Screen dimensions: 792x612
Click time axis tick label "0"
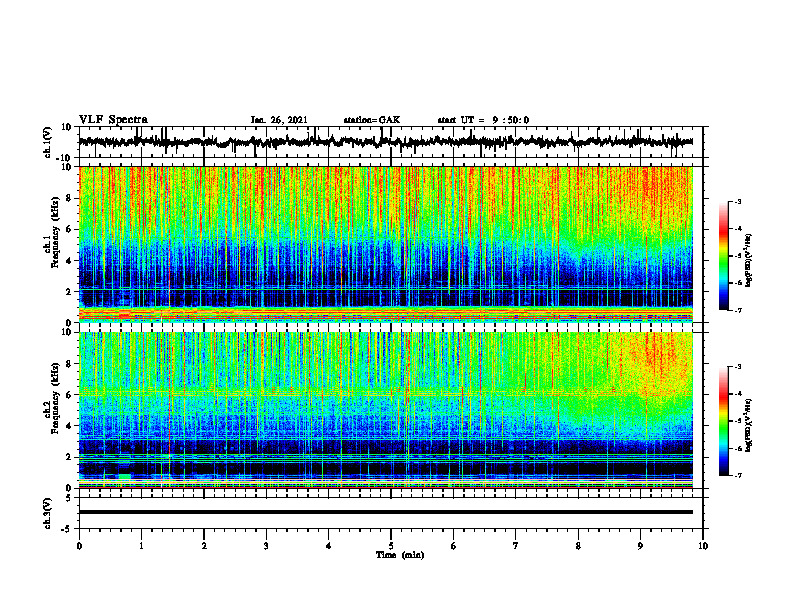click(x=79, y=546)
